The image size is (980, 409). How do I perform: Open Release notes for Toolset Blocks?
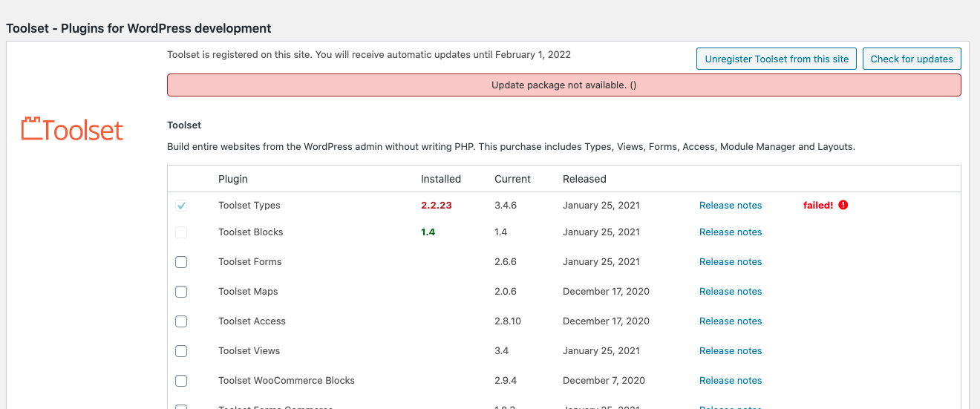731,232
